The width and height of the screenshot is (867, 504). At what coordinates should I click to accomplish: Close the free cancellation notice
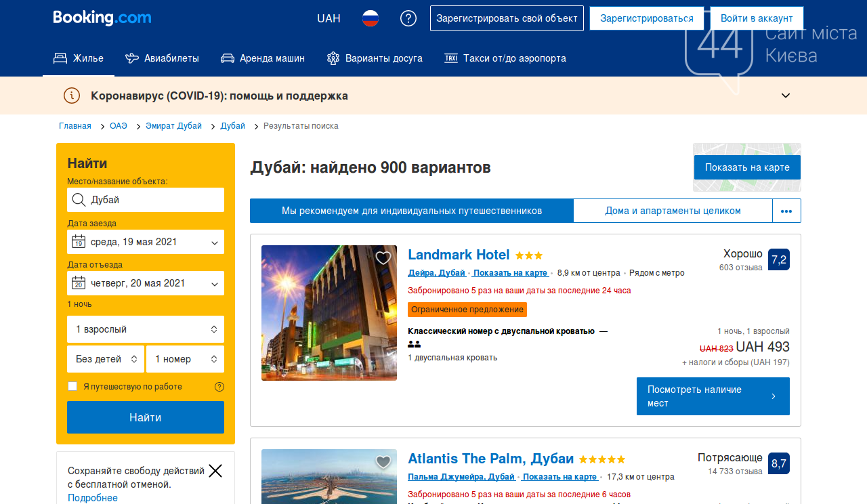coord(215,471)
